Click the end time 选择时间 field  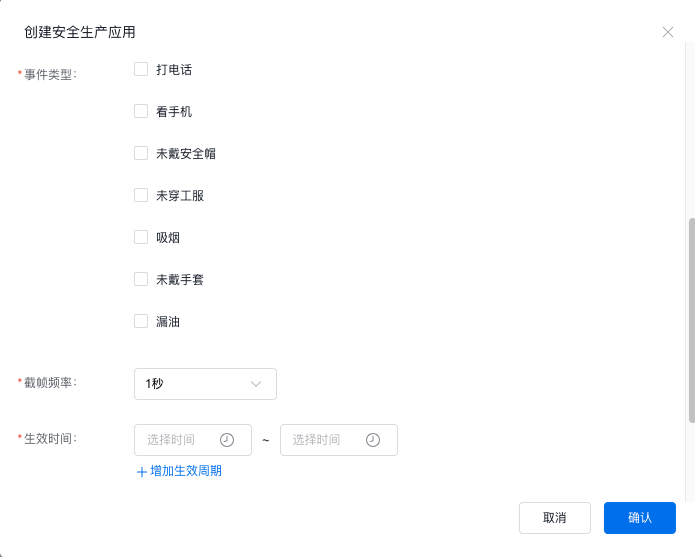[x=339, y=440]
